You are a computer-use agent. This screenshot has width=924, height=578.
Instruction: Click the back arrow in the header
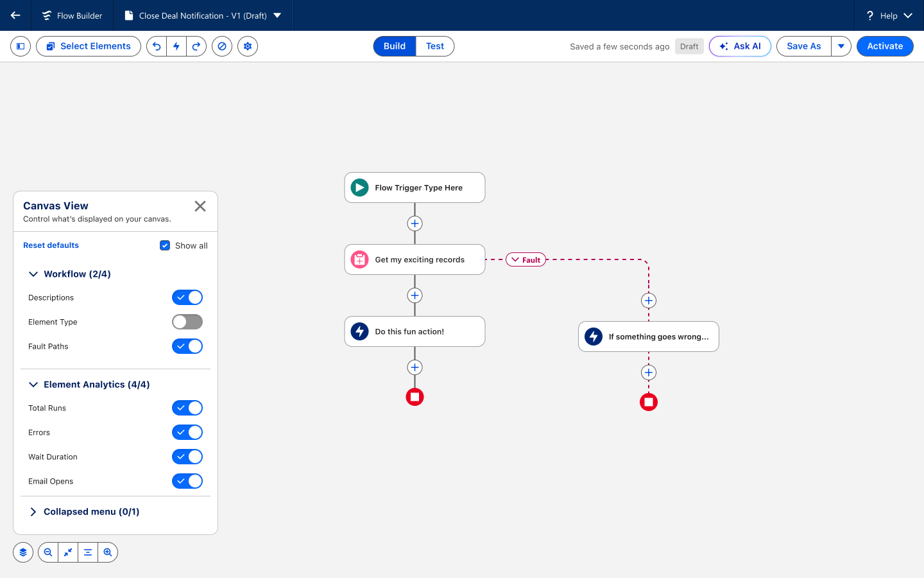coord(15,15)
